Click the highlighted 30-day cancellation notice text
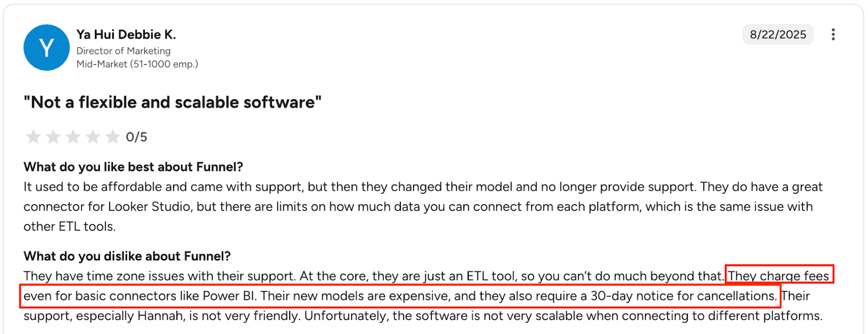Viewport: 868px width, 334px height. [x=682, y=296]
